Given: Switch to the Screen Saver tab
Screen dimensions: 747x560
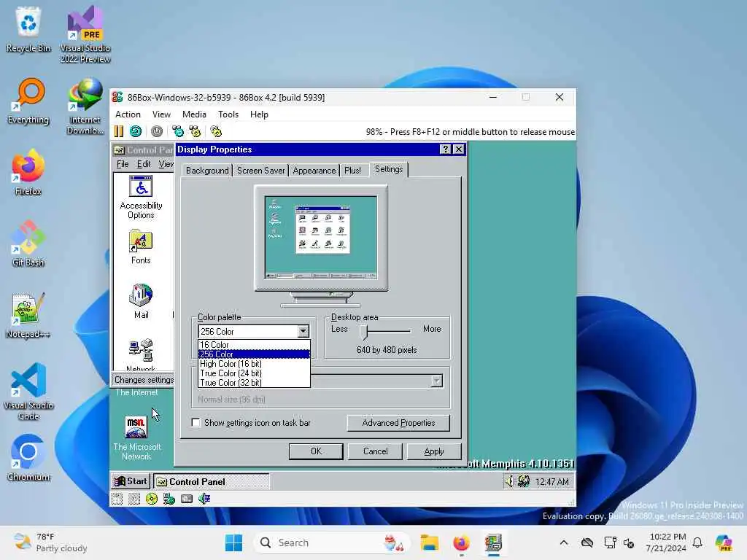Looking at the screenshot, I should point(260,171).
